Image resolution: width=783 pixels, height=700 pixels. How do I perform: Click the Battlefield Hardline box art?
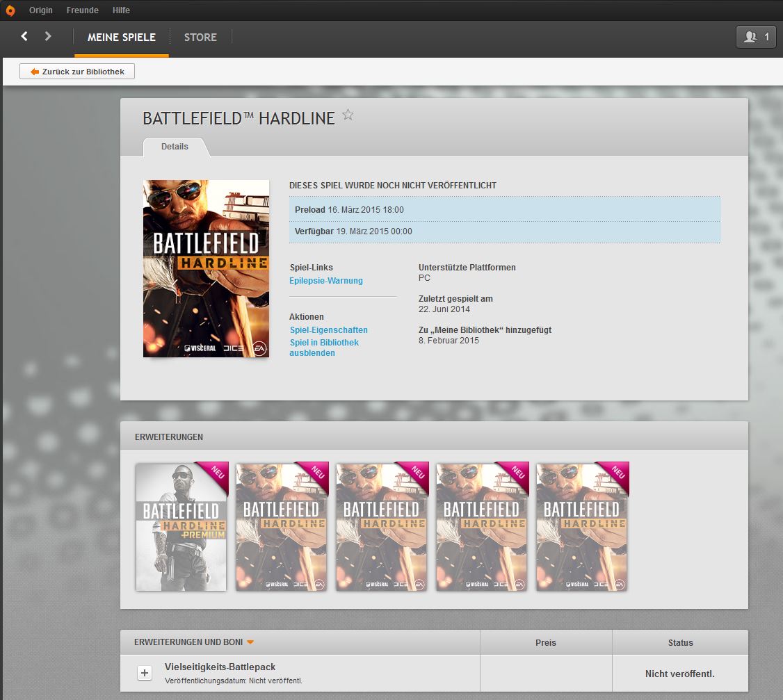[x=207, y=268]
